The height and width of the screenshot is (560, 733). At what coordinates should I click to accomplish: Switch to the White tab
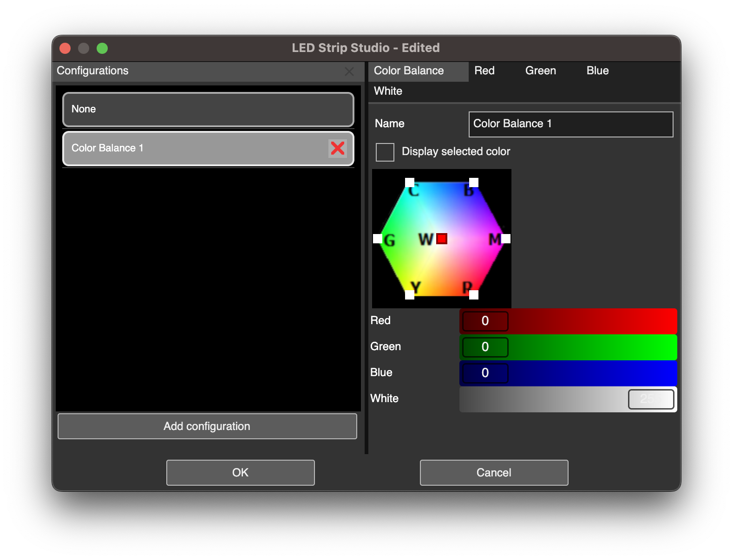[388, 91]
